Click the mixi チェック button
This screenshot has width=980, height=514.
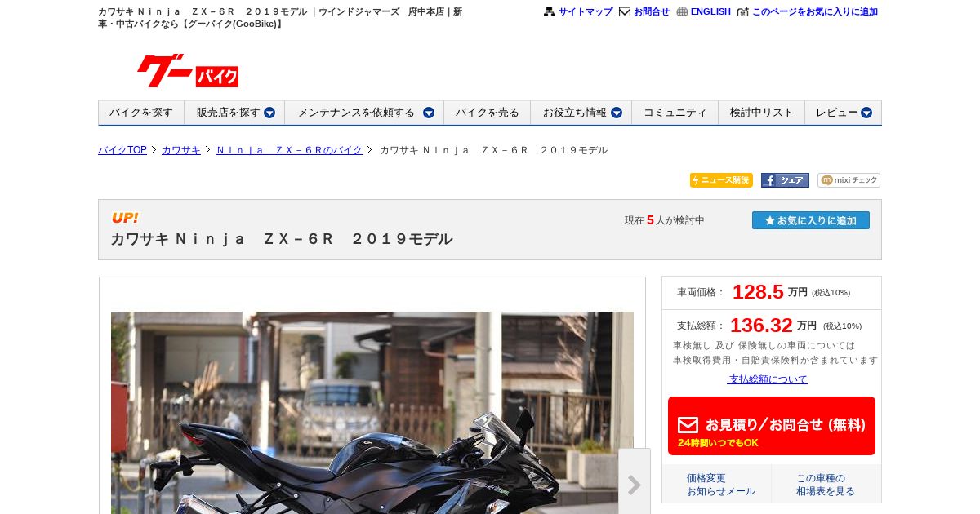pos(849,180)
